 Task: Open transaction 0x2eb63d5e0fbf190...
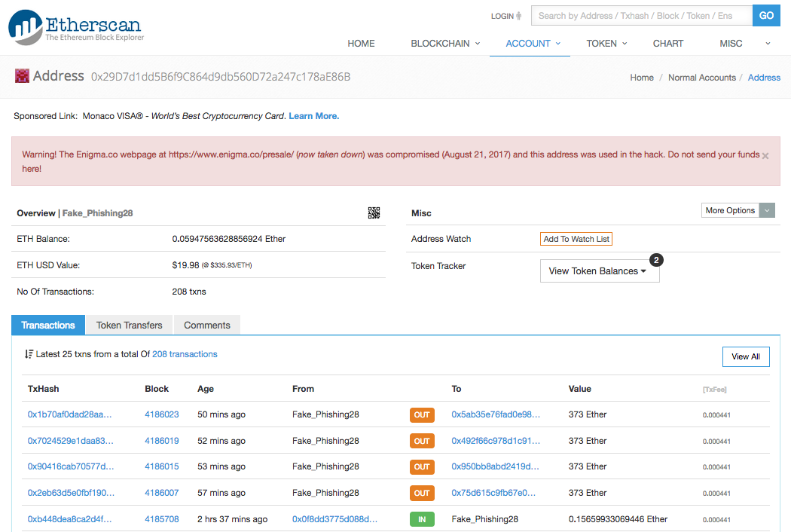71,493
